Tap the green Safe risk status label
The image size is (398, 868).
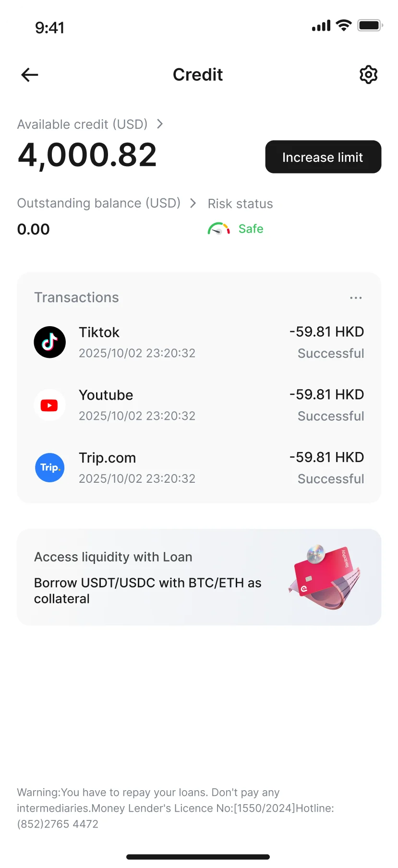tap(251, 229)
